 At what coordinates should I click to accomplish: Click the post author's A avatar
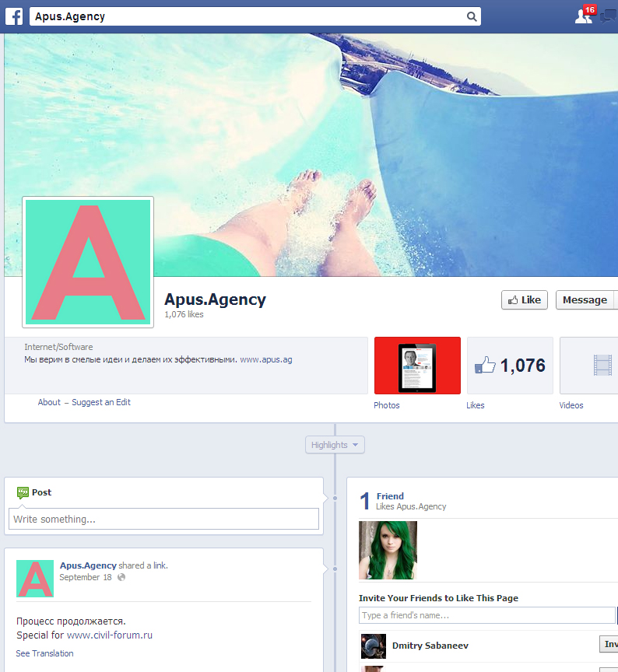coord(35,579)
